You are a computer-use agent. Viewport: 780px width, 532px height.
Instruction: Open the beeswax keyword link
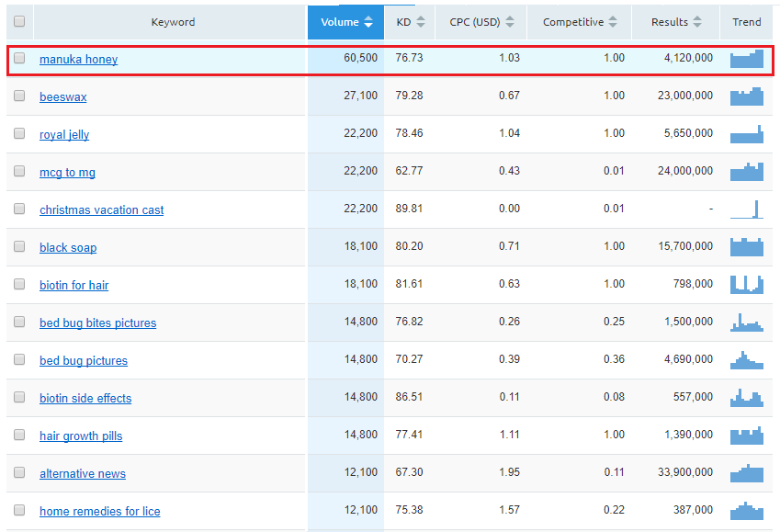pos(62,96)
